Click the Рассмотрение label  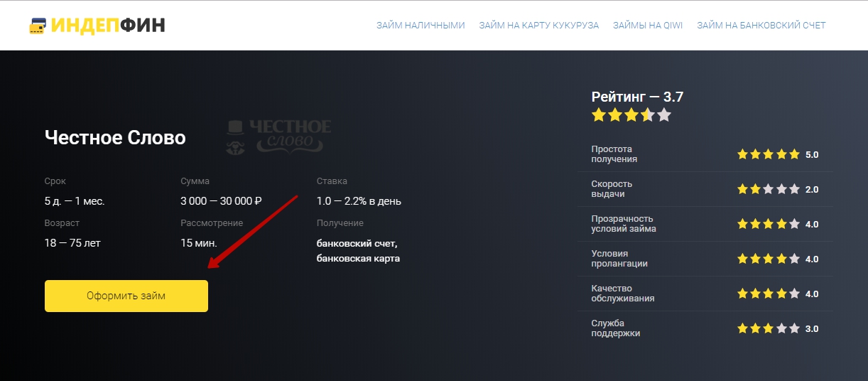coord(212,223)
